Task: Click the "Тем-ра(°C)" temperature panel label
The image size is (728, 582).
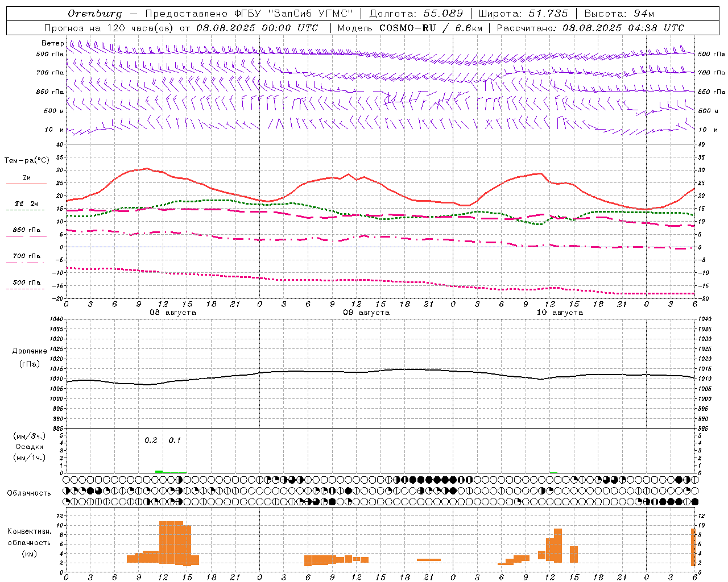Action: click(27, 161)
